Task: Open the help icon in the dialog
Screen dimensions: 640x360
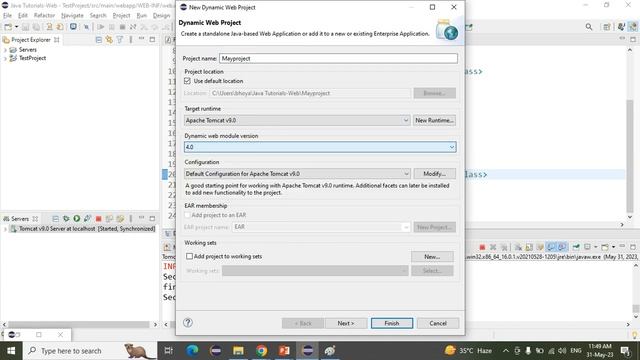Action: (188, 322)
